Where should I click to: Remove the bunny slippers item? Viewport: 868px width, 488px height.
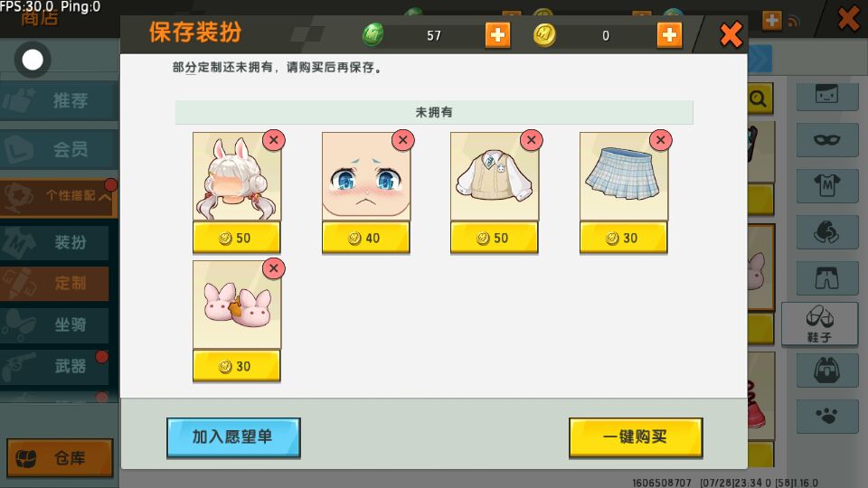point(274,268)
